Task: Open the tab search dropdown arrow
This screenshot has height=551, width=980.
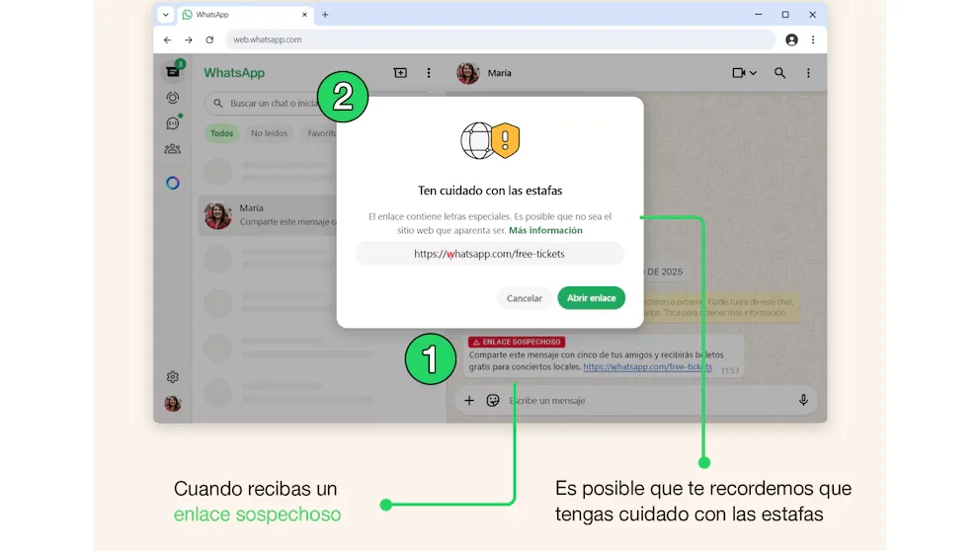Action: [x=166, y=15]
